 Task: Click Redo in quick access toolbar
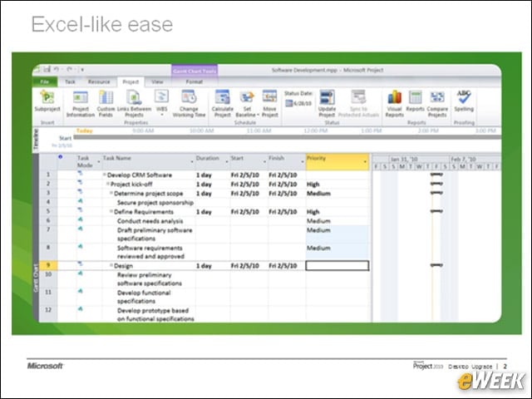click(69, 70)
